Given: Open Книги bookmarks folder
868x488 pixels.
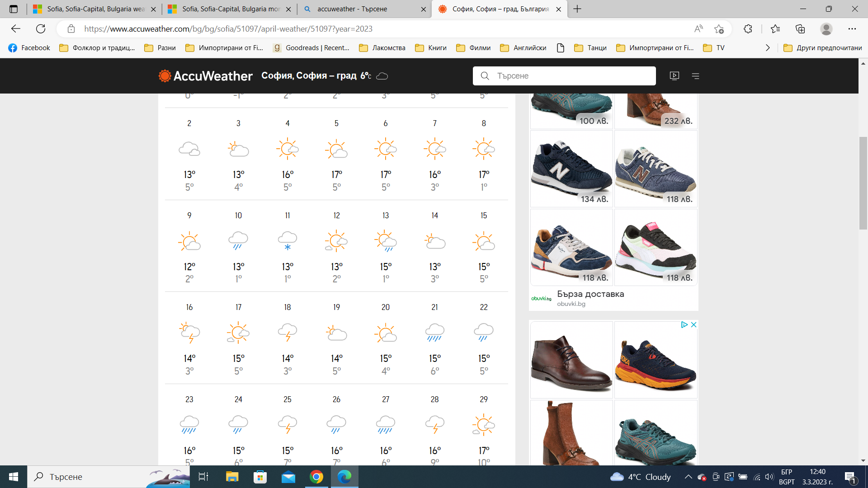Looking at the screenshot, I should tap(431, 48).
